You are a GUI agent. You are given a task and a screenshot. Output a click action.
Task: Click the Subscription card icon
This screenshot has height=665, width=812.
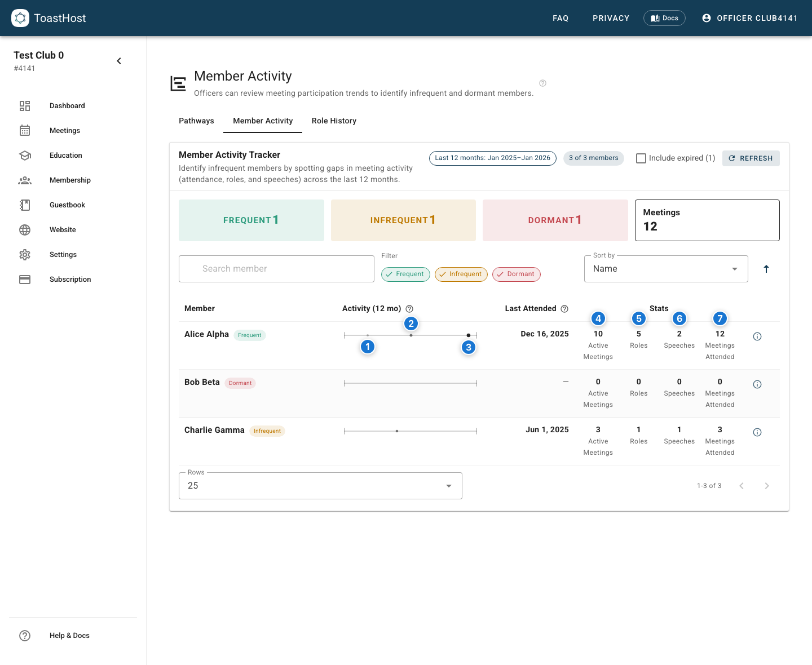(x=25, y=280)
